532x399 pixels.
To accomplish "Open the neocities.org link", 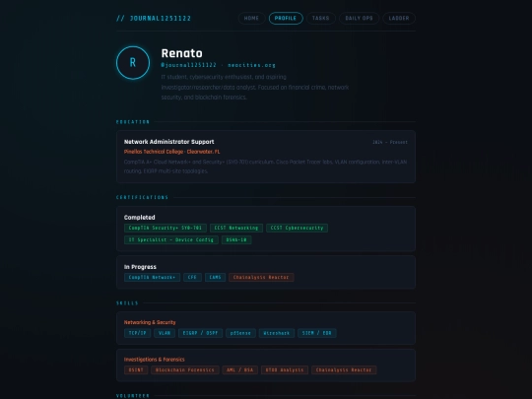I will 252,65.
